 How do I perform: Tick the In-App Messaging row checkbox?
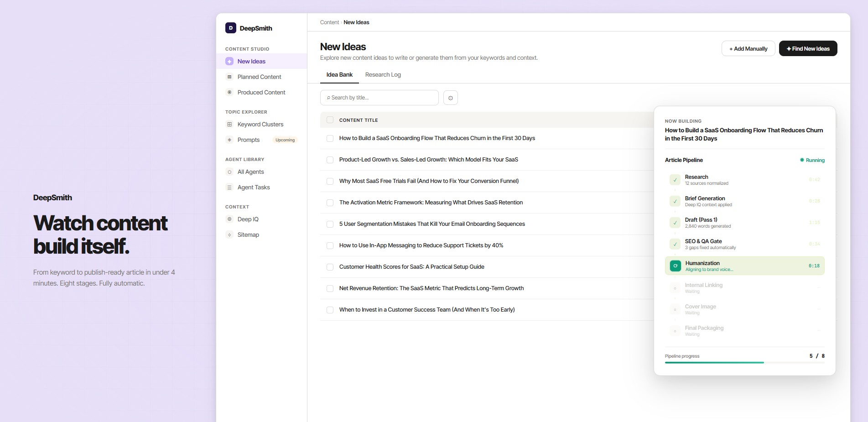click(x=330, y=245)
